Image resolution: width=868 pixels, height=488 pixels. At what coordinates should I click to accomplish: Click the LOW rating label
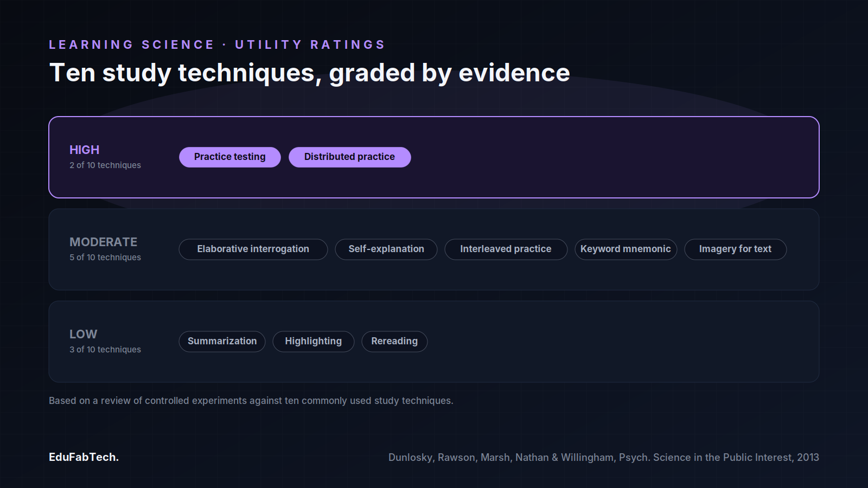pos(84,334)
